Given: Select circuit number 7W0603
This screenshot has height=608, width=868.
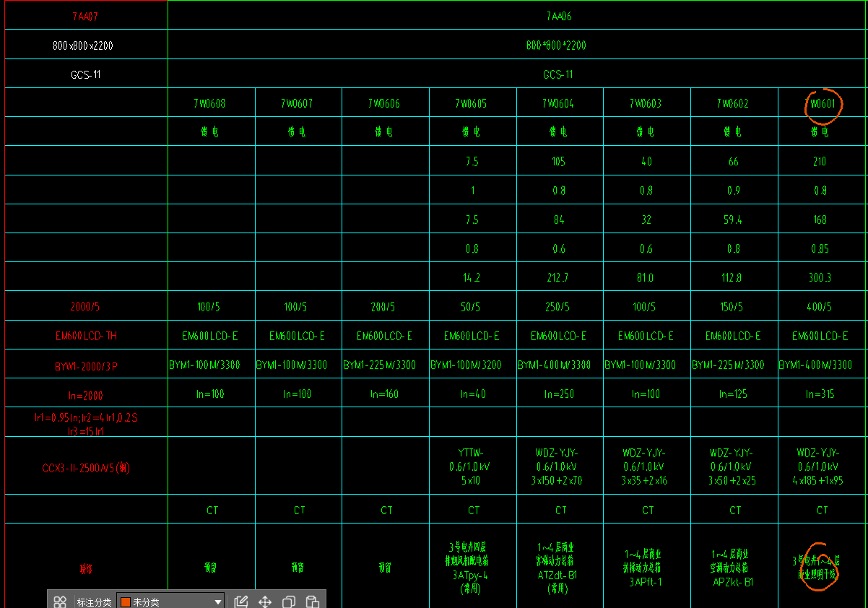Looking at the screenshot, I should (645, 104).
